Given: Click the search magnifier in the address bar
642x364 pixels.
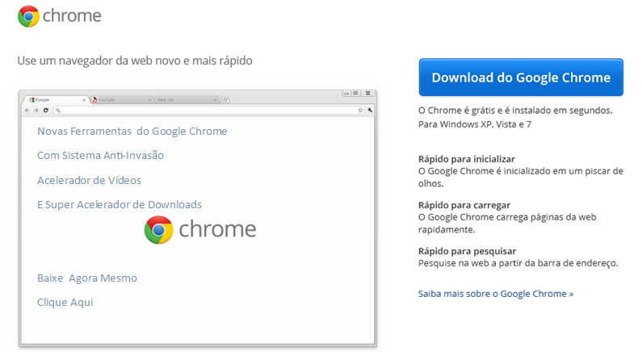Looking at the screenshot, I should tap(57, 110).
